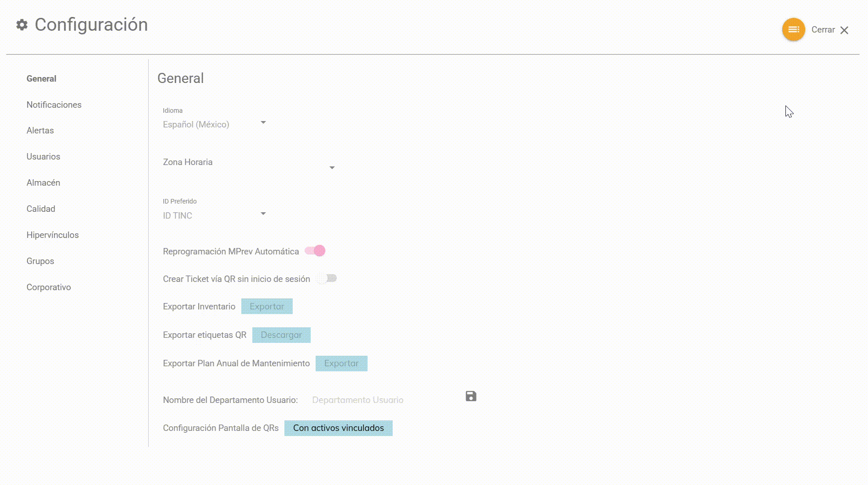Click the Configuración gear icon

[x=22, y=25]
